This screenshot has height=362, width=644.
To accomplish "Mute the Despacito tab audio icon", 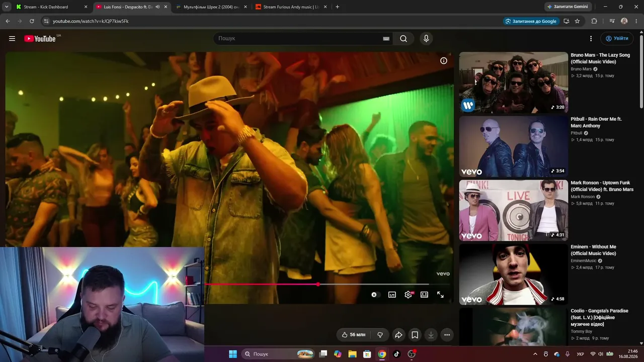I will point(157,7).
